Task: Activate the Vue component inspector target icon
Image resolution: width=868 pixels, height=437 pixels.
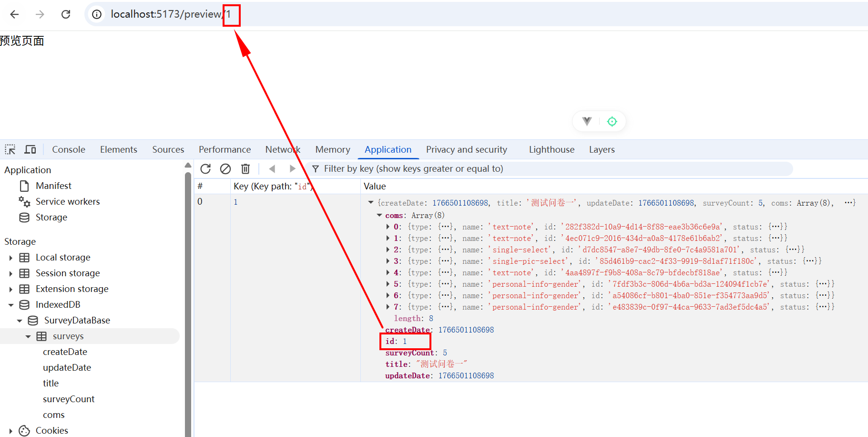Action: 612,121
